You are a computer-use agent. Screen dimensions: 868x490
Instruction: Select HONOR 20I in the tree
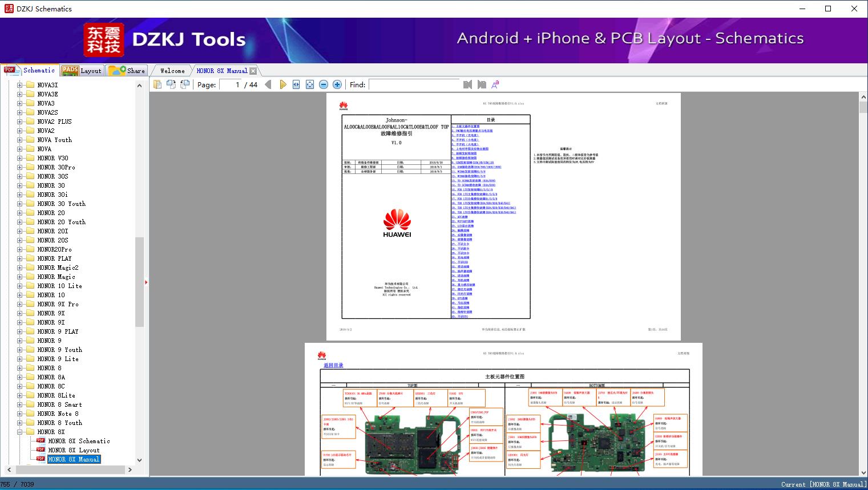click(53, 231)
